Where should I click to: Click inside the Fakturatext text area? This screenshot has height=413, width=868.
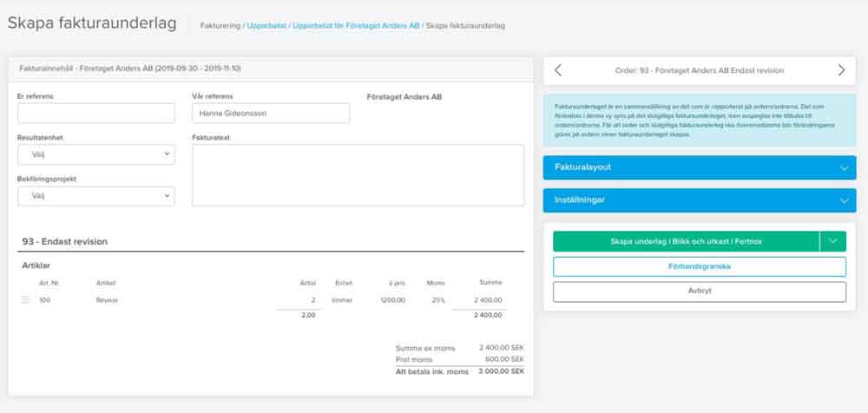[358, 175]
